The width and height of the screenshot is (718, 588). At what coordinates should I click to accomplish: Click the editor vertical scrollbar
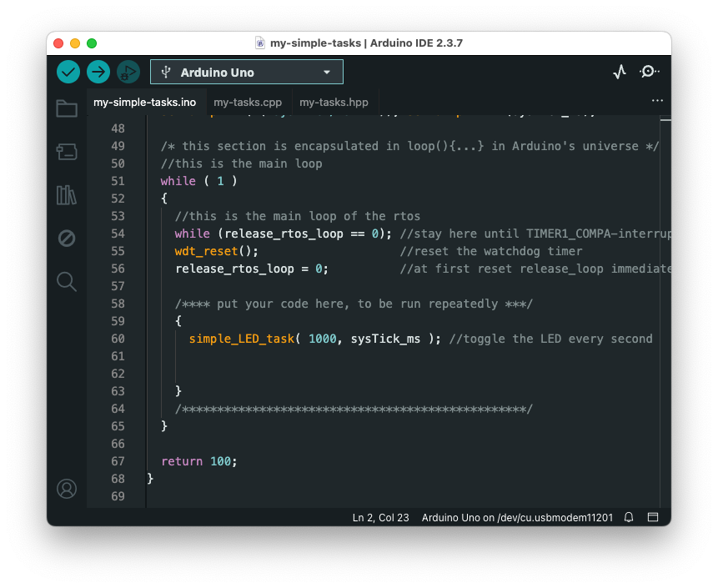(x=665, y=311)
